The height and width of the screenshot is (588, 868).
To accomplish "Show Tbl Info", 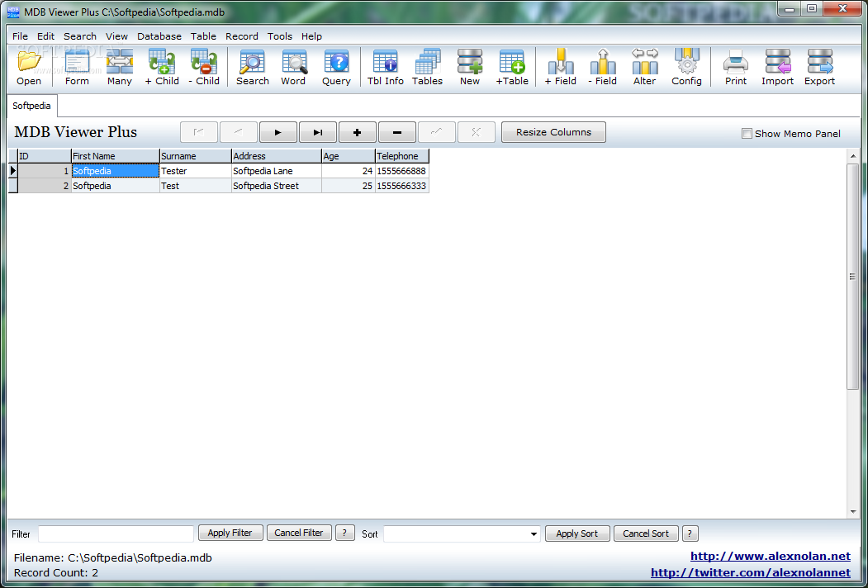I will coord(386,67).
